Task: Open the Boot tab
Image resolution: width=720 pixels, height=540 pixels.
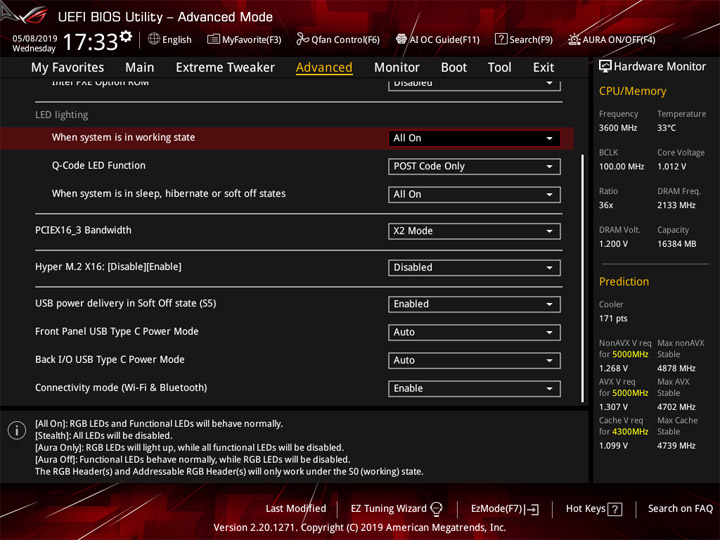Action: [454, 68]
